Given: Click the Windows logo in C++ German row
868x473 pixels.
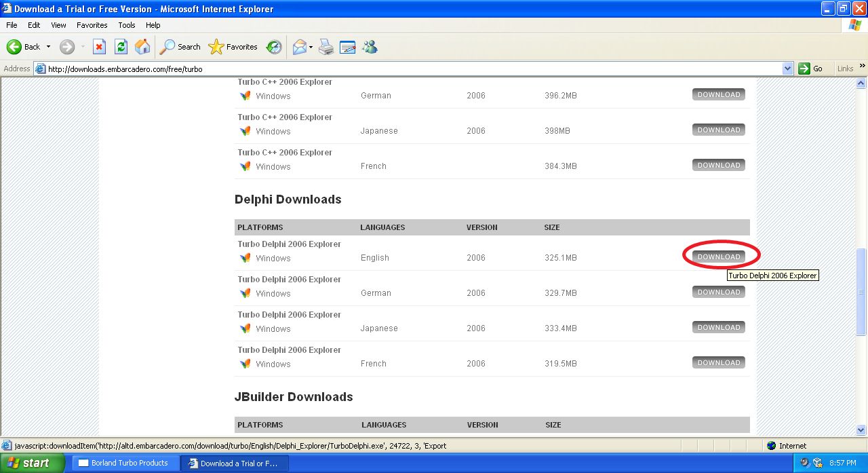Looking at the screenshot, I should tap(245, 96).
